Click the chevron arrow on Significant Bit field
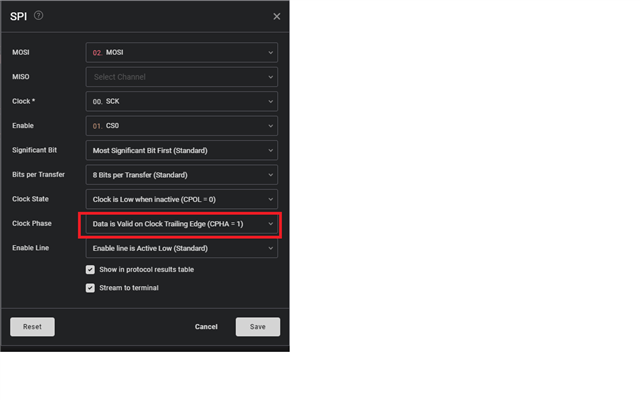This screenshot has width=640, height=400. point(270,150)
